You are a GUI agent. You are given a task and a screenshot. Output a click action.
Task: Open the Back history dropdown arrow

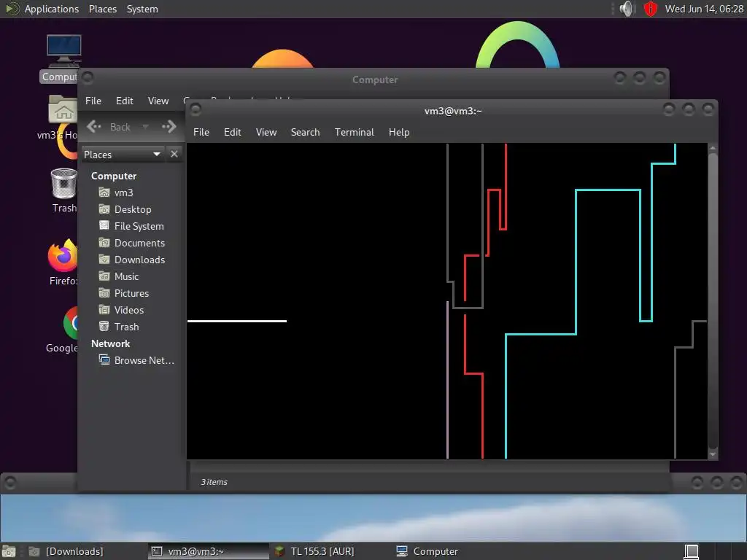click(x=145, y=127)
